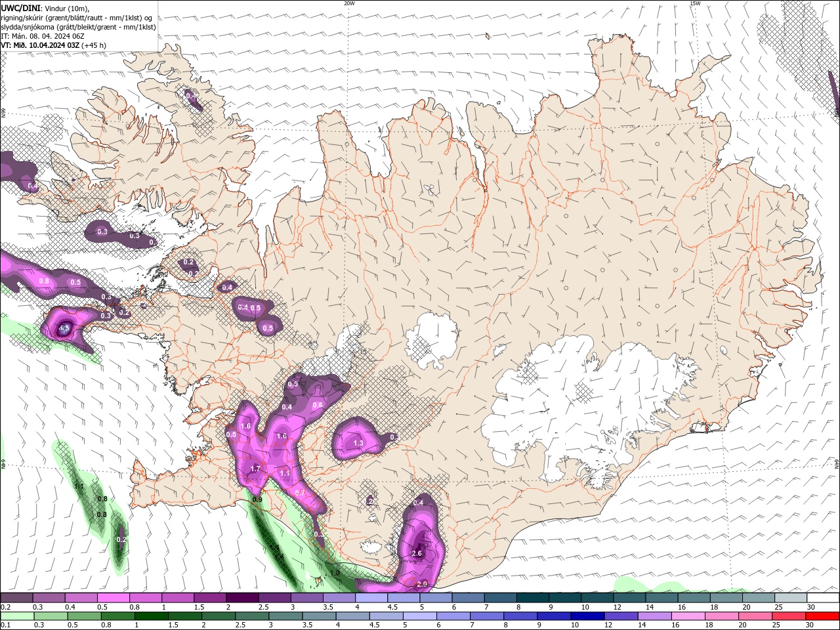Click the '2.6' snowfall value on the map
Screen dimensions: 840x630
[417, 553]
